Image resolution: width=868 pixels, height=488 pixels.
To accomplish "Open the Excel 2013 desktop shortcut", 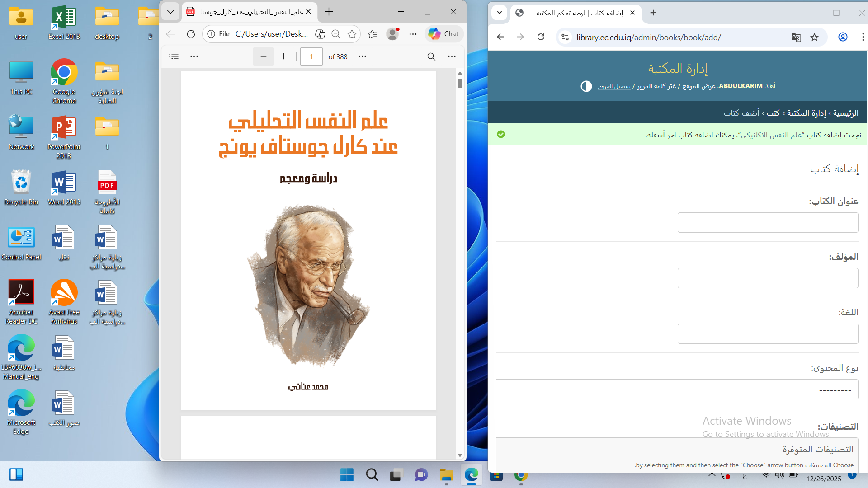I will pos(64,23).
